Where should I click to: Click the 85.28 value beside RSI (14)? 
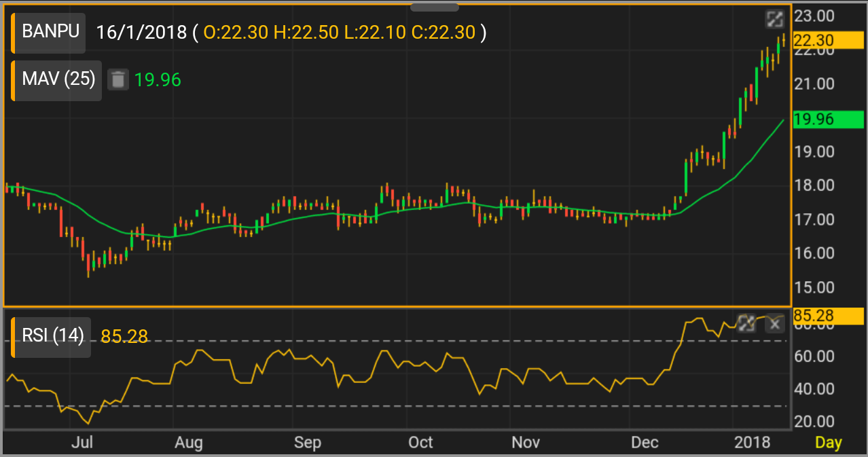tap(124, 336)
